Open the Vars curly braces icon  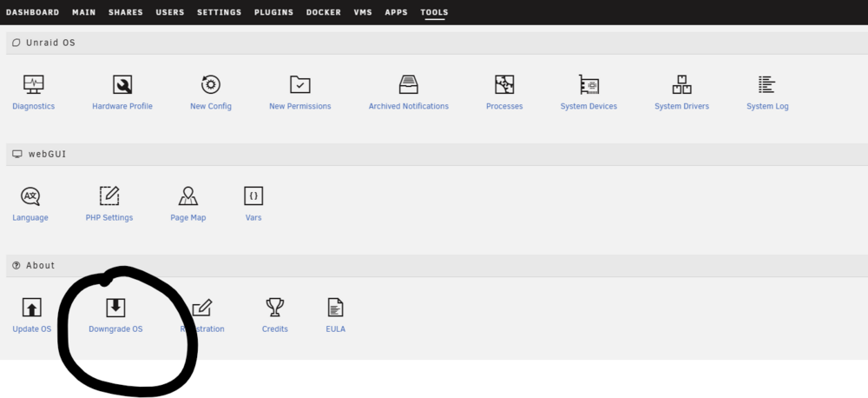pos(253,196)
